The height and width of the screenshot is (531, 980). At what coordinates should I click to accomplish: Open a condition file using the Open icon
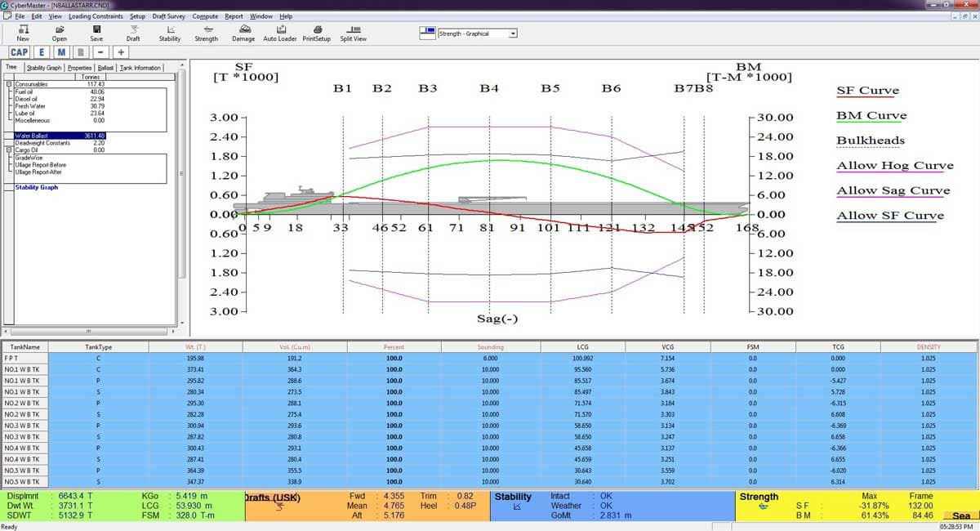click(59, 32)
